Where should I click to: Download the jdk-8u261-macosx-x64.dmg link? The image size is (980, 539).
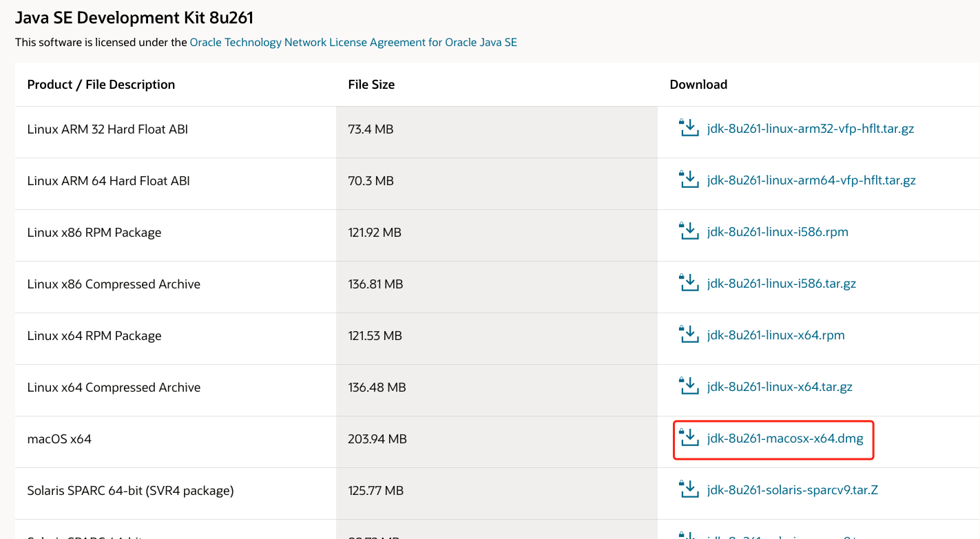[785, 438]
